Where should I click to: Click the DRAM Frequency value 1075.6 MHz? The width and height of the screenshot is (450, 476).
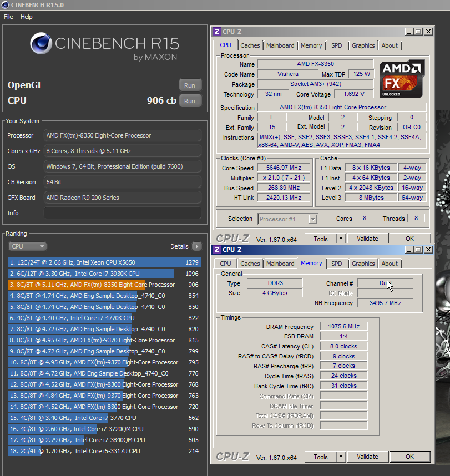343,326
